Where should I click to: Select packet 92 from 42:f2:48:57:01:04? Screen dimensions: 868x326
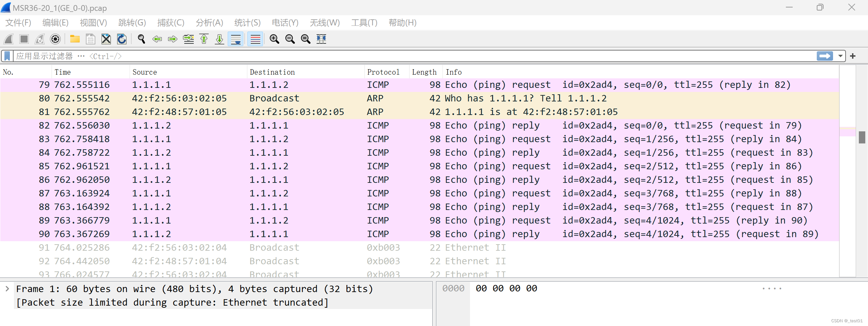pos(420,261)
